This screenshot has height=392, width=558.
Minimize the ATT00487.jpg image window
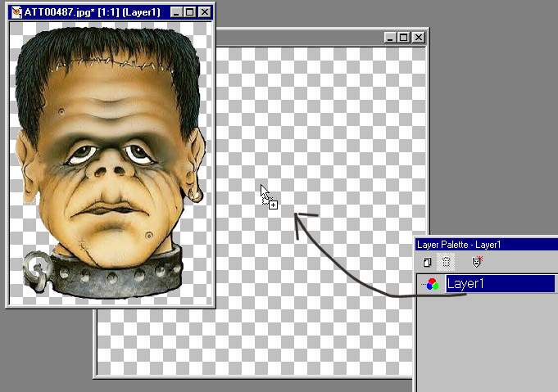[176, 12]
